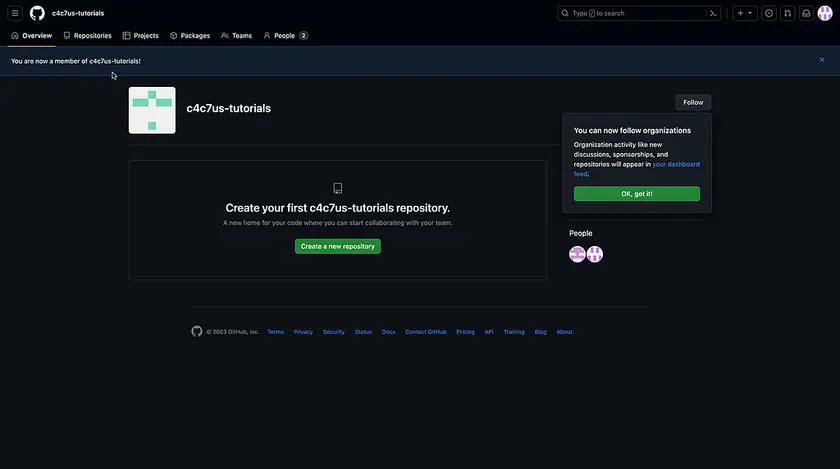
Task: Open the Contact GitHub footer link
Action: tap(425, 332)
